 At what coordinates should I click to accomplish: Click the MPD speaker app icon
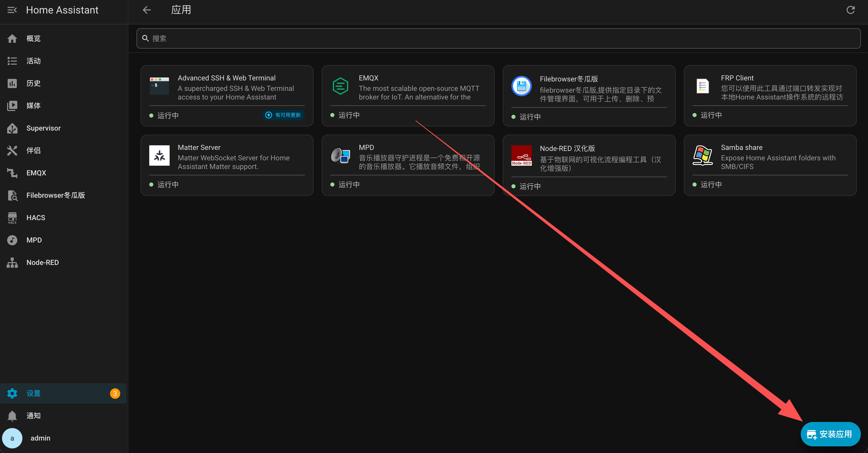(x=340, y=155)
